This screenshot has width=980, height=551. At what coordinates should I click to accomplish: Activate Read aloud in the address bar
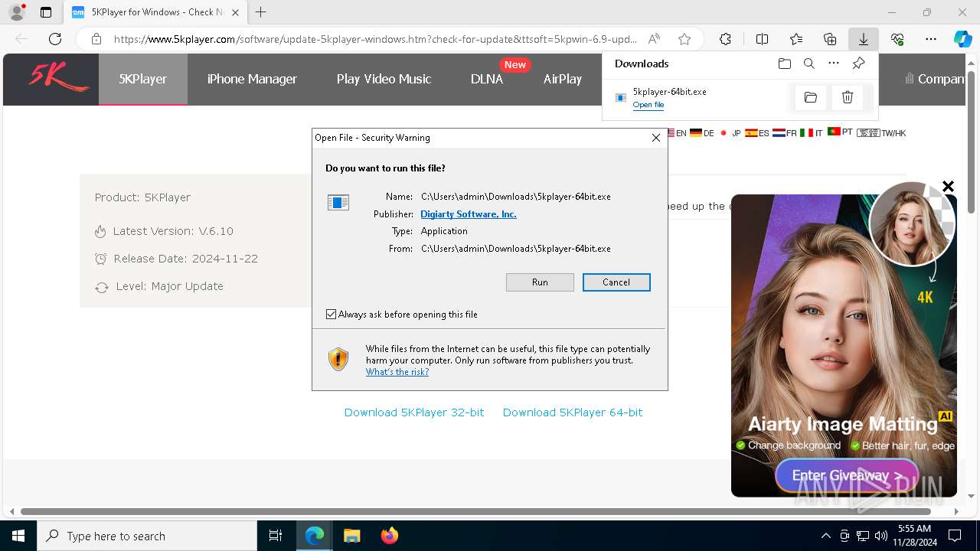point(654,39)
